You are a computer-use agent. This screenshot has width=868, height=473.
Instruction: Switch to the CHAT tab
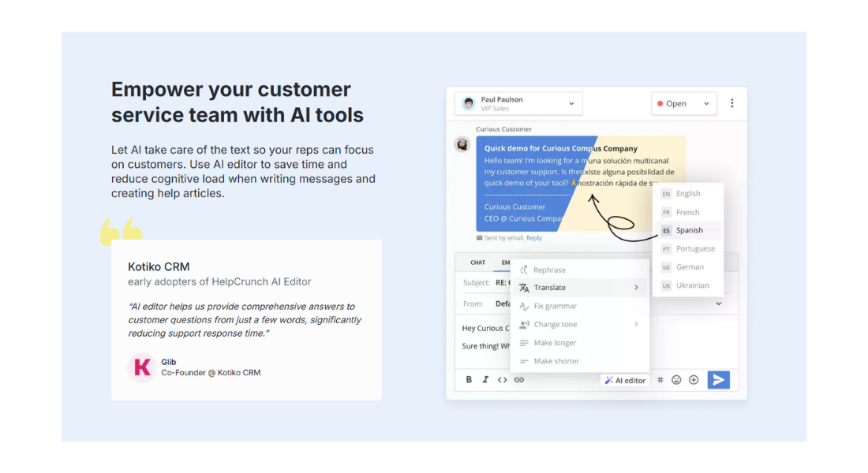pyautogui.click(x=477, y=263)
